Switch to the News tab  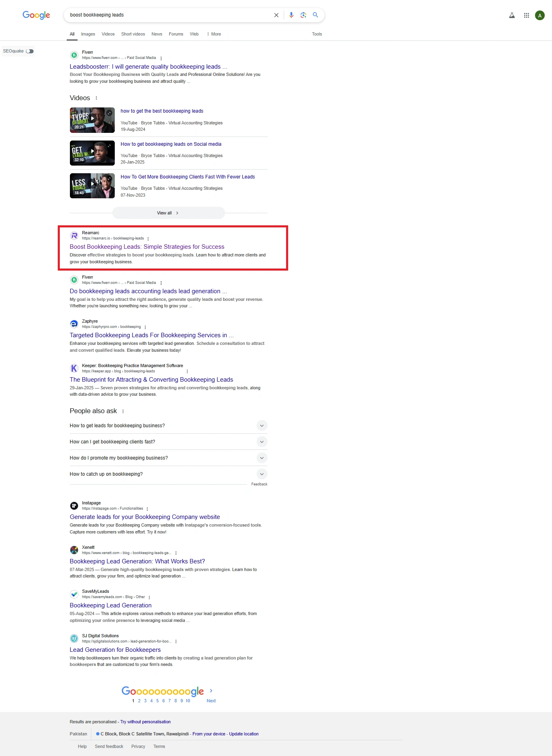[x=157, y=34]
